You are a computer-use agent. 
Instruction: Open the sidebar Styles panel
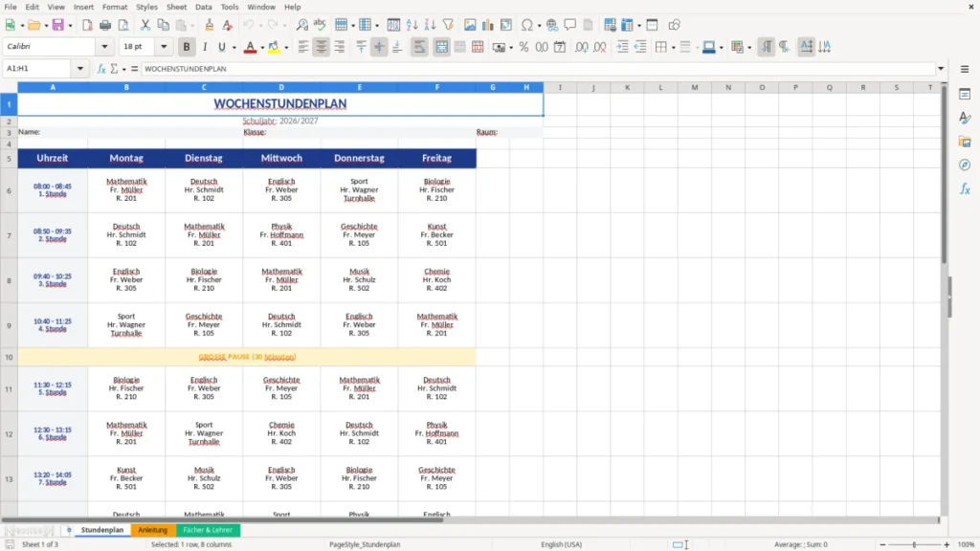965,118
